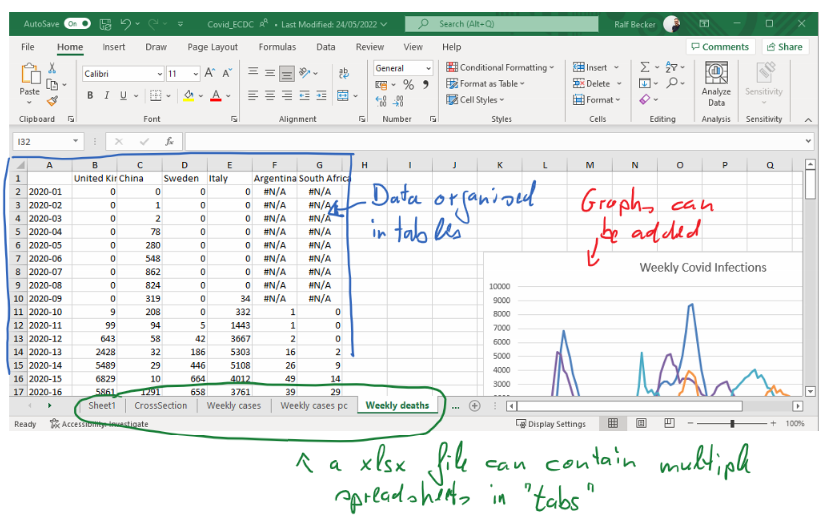Click the Insert Function fx icon
The height and width of the screenshot is (520, 836).
click(170, 142)
